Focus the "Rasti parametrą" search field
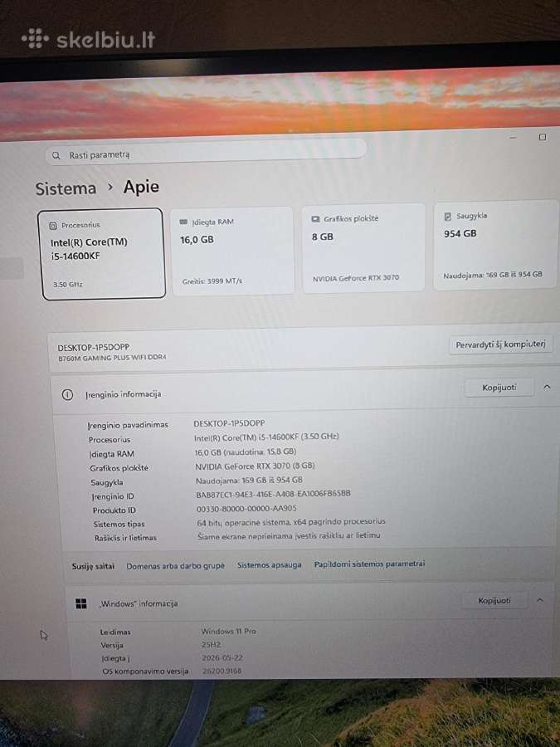560x747 pixels. (x=206, y=153)
